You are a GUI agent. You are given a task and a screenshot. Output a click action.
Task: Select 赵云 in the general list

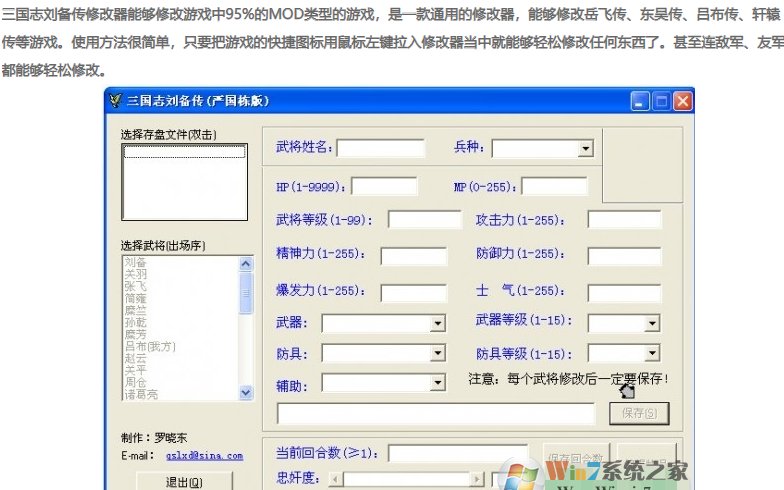click(x=136, y=358)
